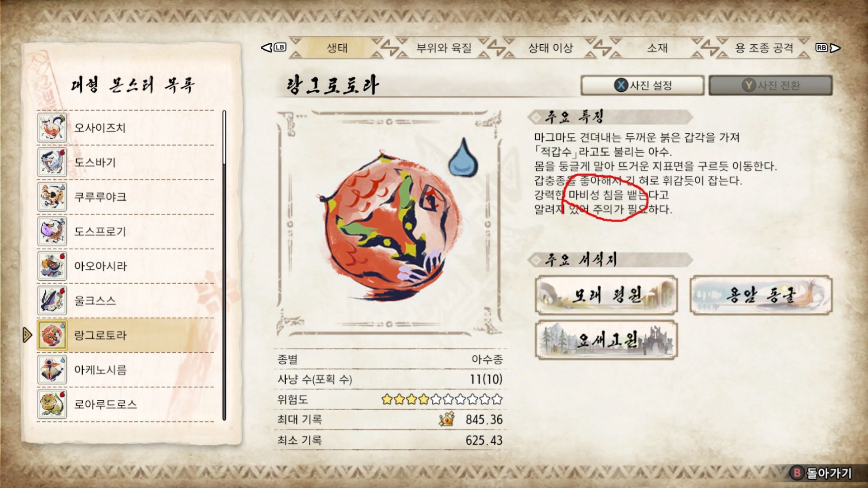The image size is (868, 488).
Task: Open the 소재 tab
Action: click(657, 48)
